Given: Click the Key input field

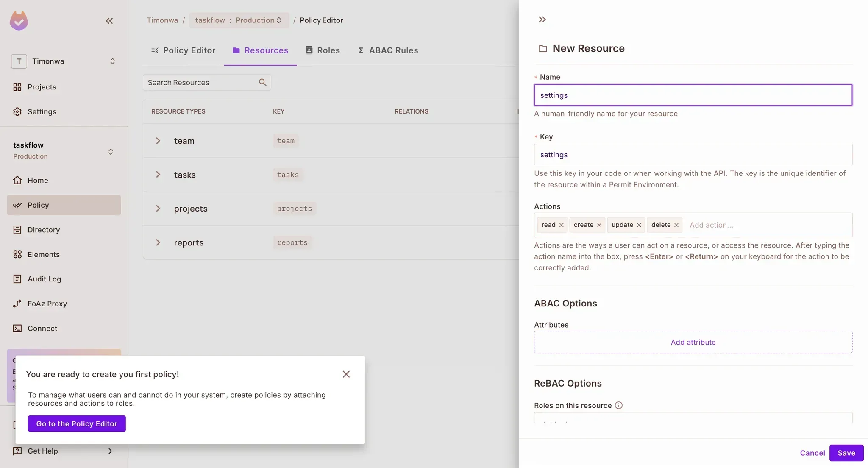Looking at the screenshot, I should [693, 155].
